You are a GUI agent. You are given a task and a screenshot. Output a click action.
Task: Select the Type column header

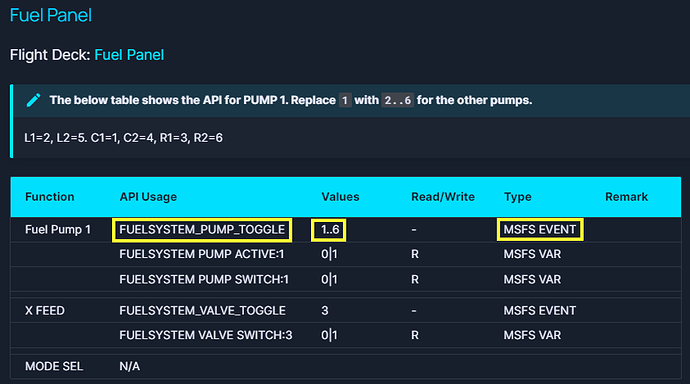pos(518,197)
